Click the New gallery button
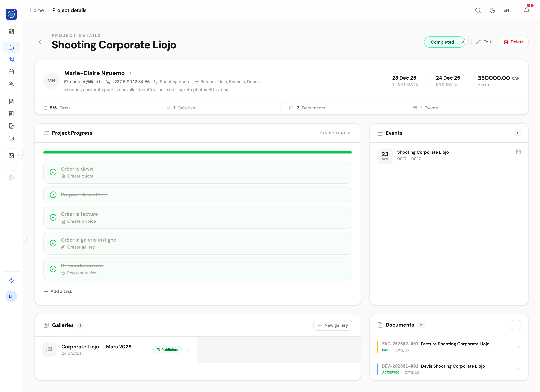The height and width of the screenshot is (392, 540). [333, 325]
